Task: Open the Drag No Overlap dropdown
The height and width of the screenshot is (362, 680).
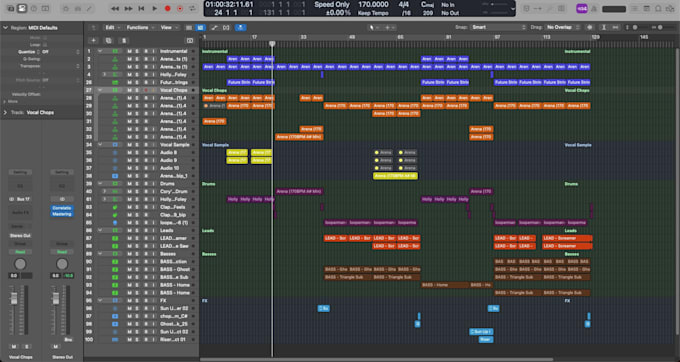Action: click(x=563, y=27)
